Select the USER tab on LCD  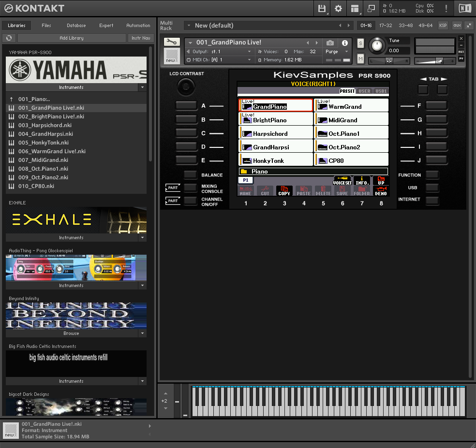coord(364,91)
